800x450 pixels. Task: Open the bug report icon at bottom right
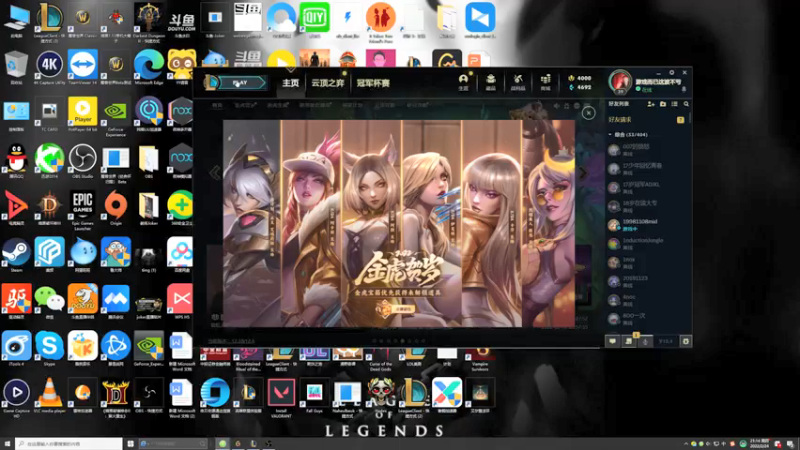[686, 341]
